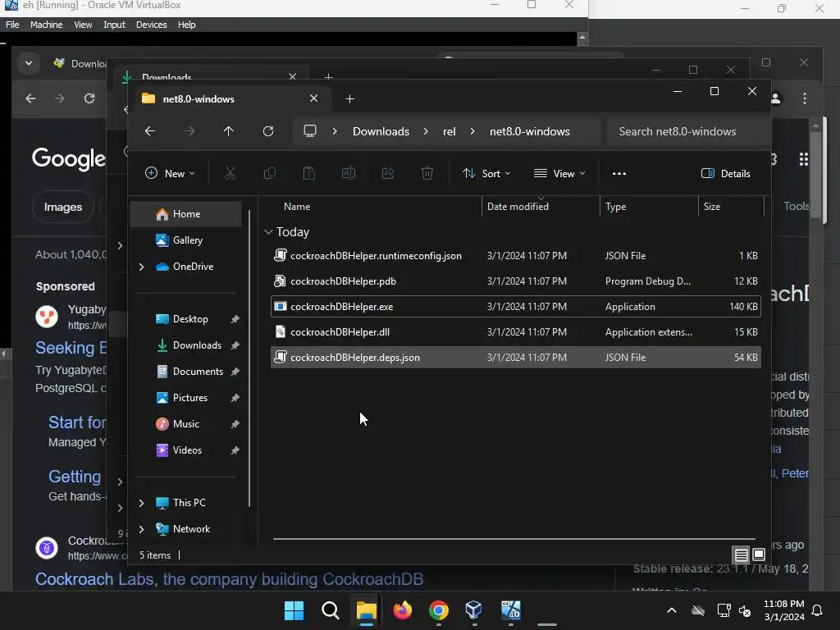840x630 pixels.
Task: Click the This PC monitor icon in address bar
Action: pyautogui.click(x=309, y=130)
